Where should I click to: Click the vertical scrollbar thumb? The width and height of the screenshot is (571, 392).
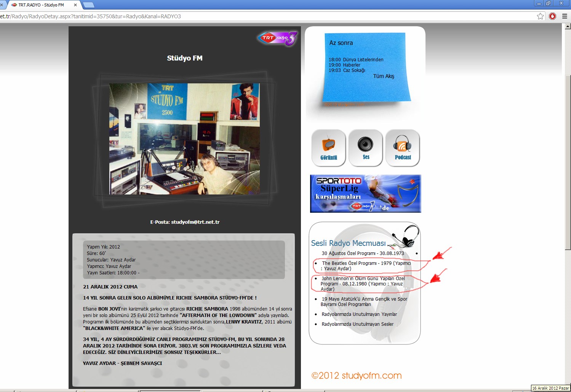pyautogui.click(x=568, y=163)
